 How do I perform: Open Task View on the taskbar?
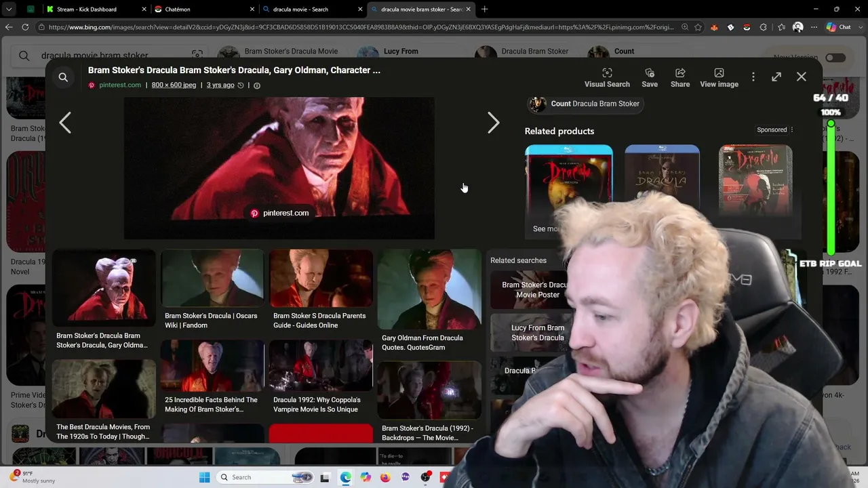[x=325, y=477]
